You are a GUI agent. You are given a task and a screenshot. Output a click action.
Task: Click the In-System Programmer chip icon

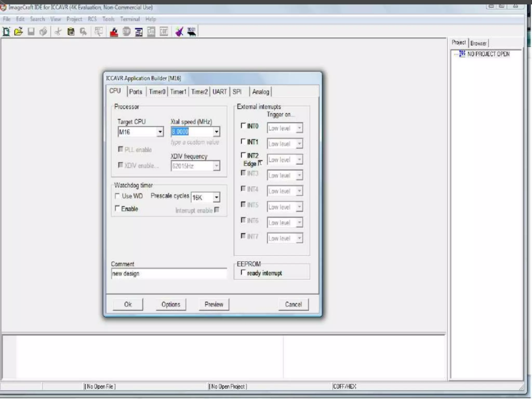coord(192,32)
